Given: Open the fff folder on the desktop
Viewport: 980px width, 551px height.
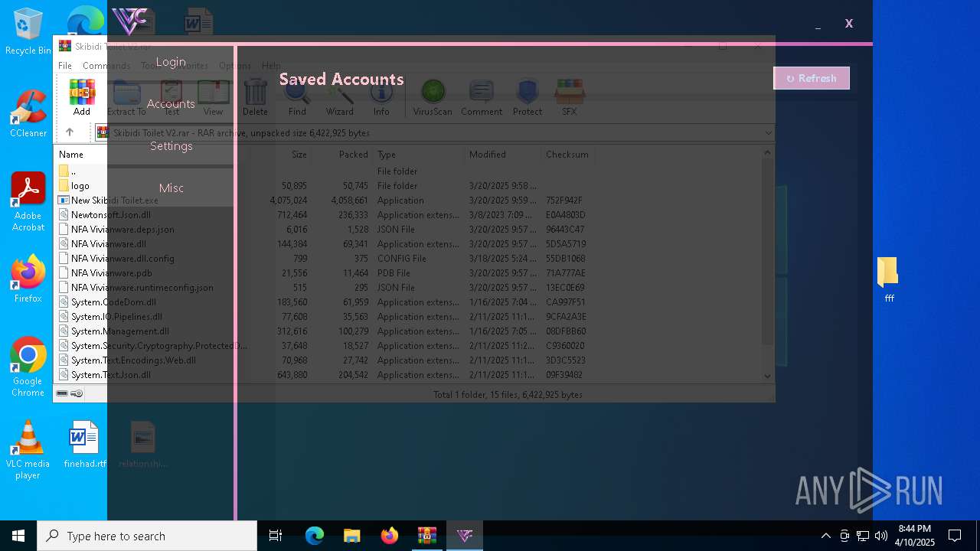Looking at the screenshot, I should click(888, 280).
